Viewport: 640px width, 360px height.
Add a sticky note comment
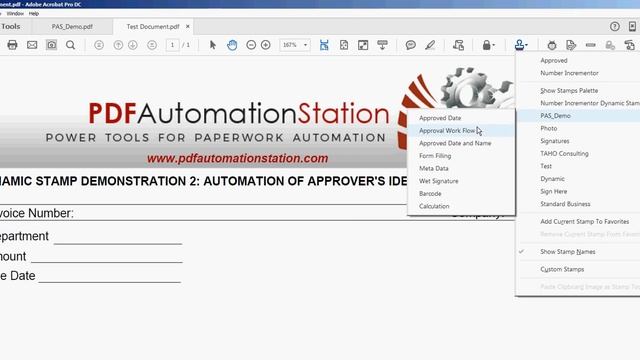coord(411,45)
